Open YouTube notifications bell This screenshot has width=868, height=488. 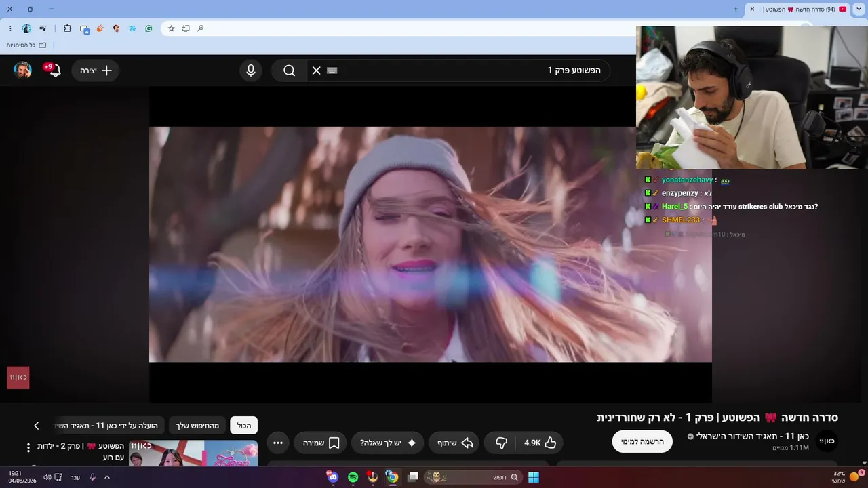click(x=55, y=70)
